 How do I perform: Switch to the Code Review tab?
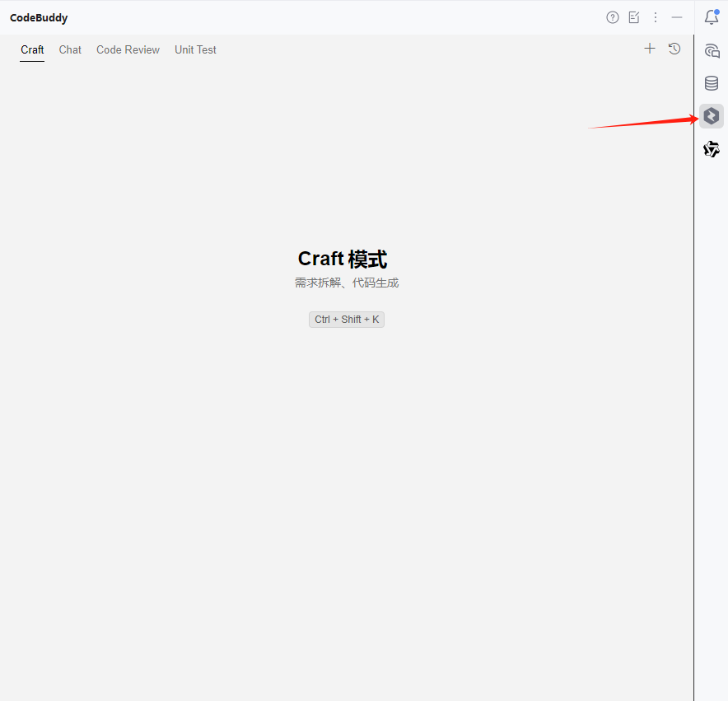click(128, 49)
